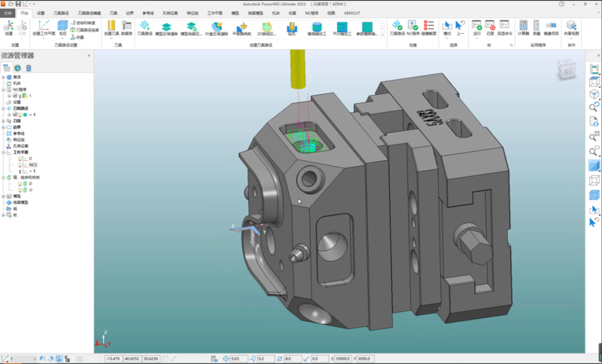
Task: Expand the 刀具路径 tree node
Action: 5,108
